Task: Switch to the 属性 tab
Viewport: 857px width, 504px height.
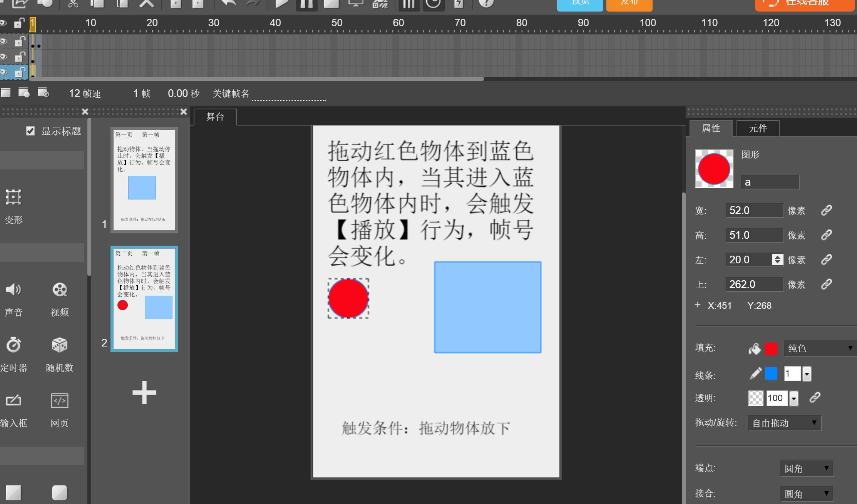Action: tap(711, 128)
